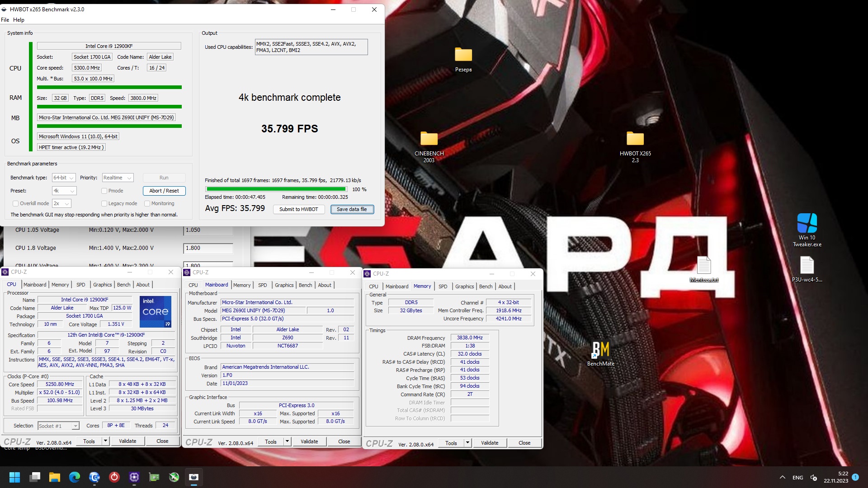Open the graphics card icon in taskbar
This screenshot has width=868, height=488.
[154, 477]
